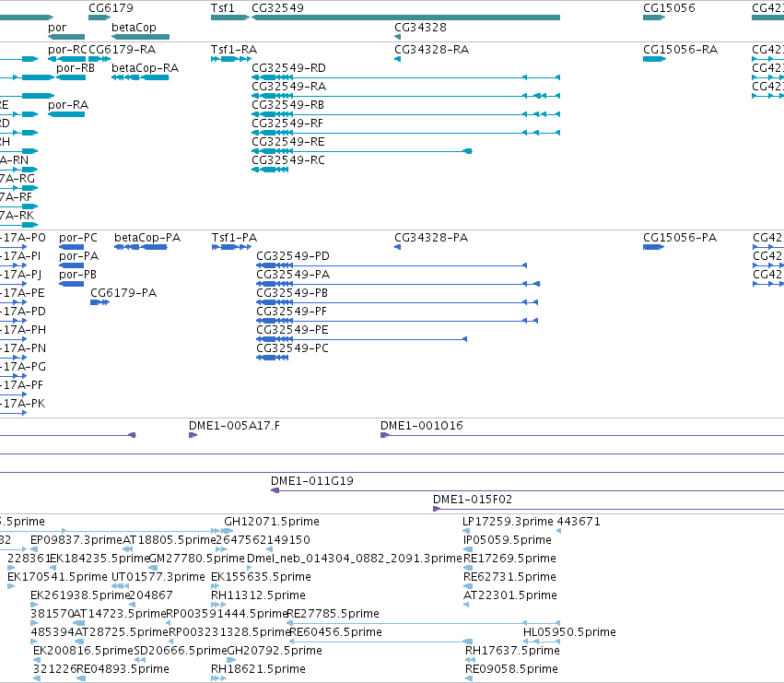Select the RH17637.5prime EST label
The image size is (784, 683).
512,651
